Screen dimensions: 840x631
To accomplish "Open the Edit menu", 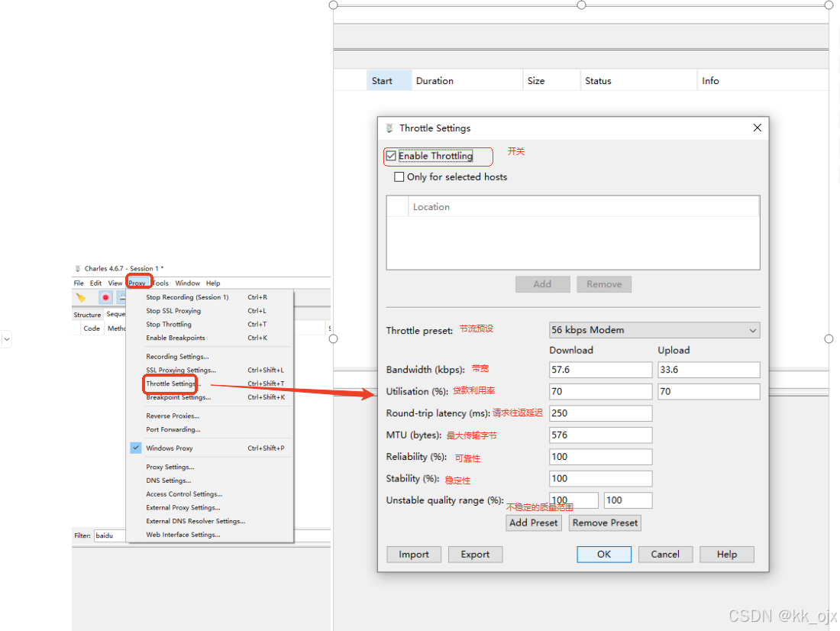I will (96, 283).
